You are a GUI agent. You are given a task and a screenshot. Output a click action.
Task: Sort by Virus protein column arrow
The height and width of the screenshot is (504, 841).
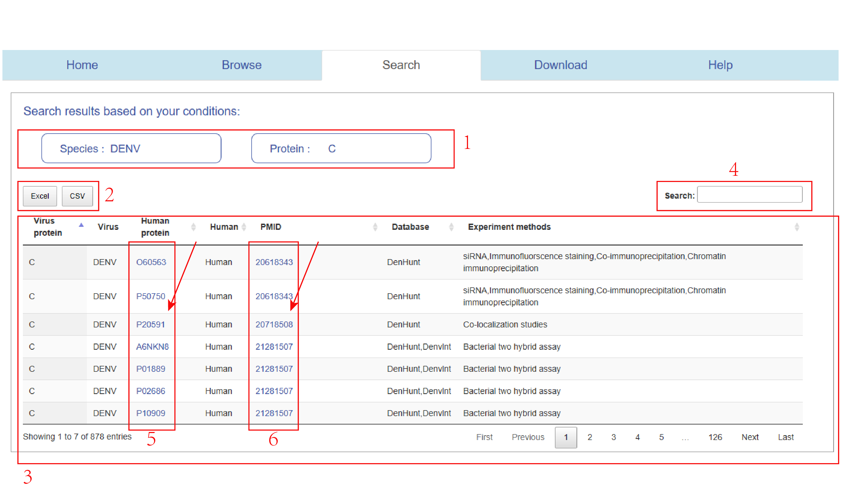click(81, 226)
